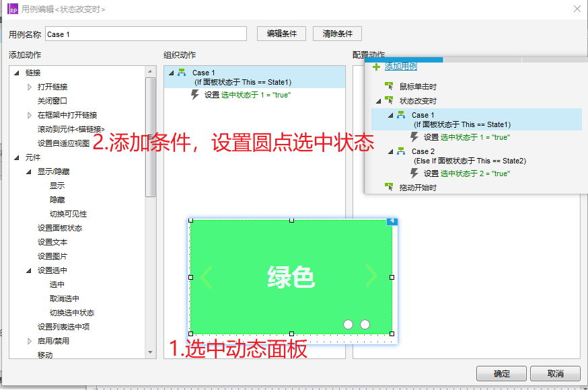Image resolution: width=588 pixels, height=390 pixels.
Task: Click the 确定 button
Action: coord(501,373)
